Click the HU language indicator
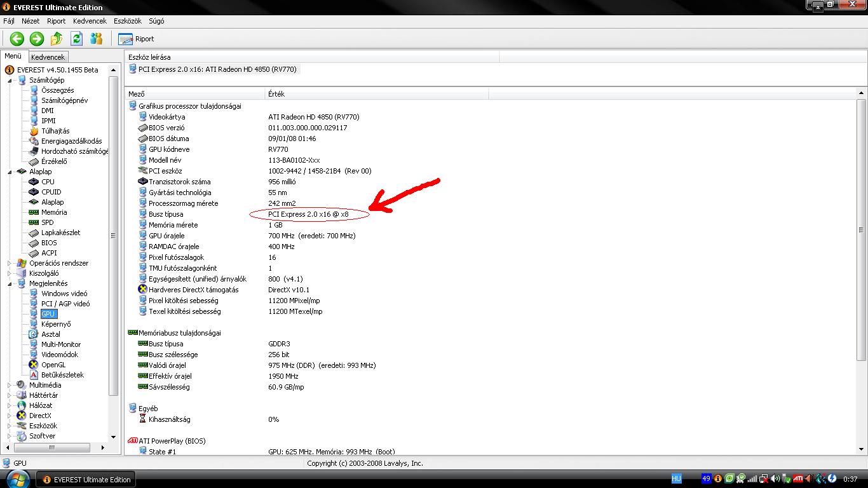The width and height of the screenshot is (868, 488). pyautogui.click(x=676, y=479)
